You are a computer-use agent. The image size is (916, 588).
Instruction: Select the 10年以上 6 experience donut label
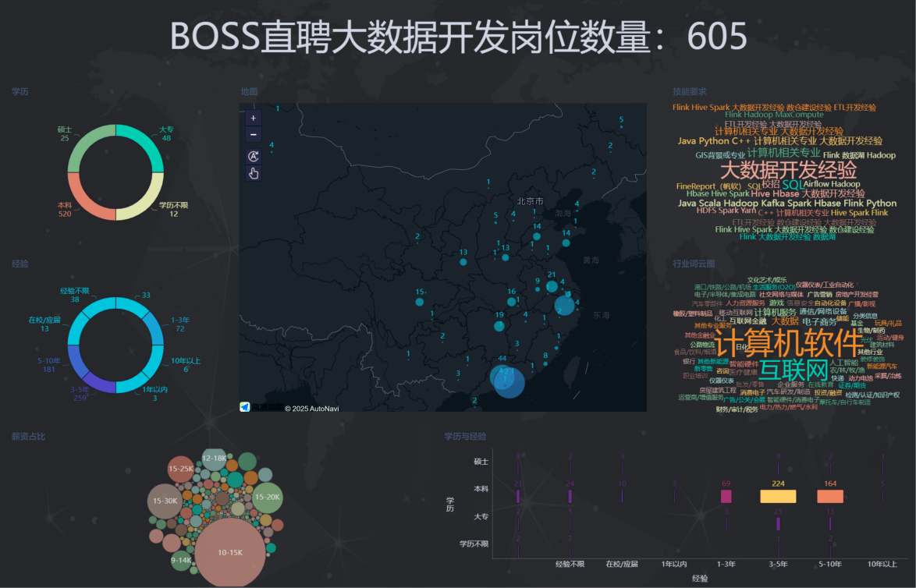tap(186, 365)
